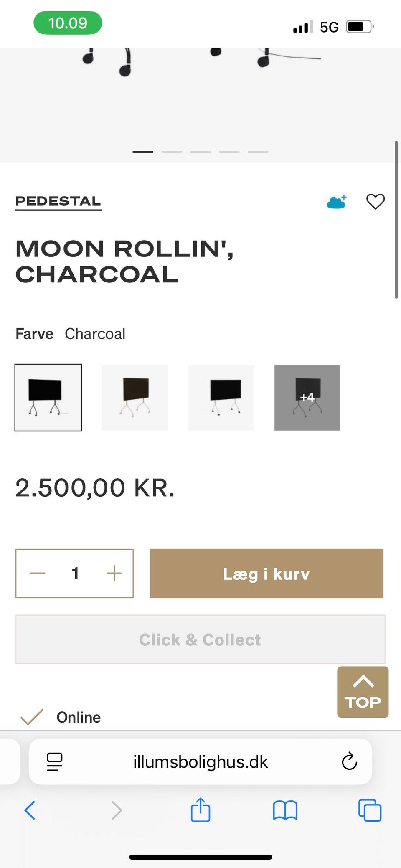Choose the third color variant thumbnail

pos(221,397)
